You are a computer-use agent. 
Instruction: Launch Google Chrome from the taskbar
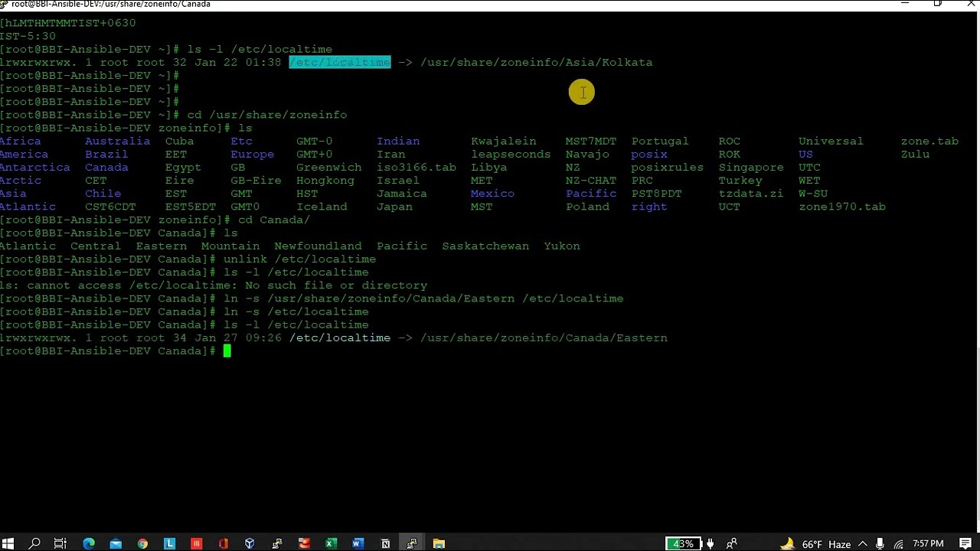point(142,543)
